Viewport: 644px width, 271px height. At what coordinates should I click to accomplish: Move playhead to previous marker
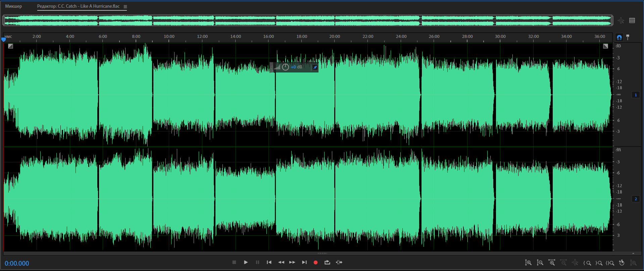point(269,262)
